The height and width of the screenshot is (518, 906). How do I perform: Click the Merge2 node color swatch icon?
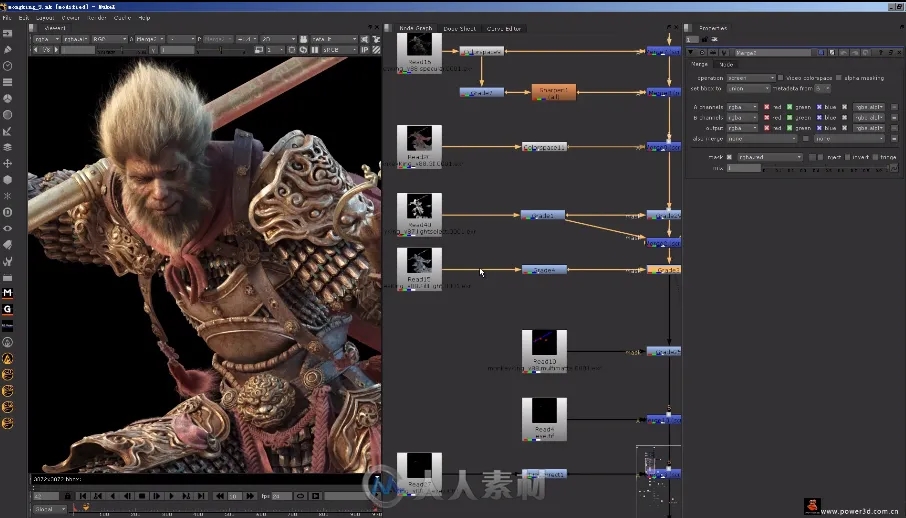821,53
